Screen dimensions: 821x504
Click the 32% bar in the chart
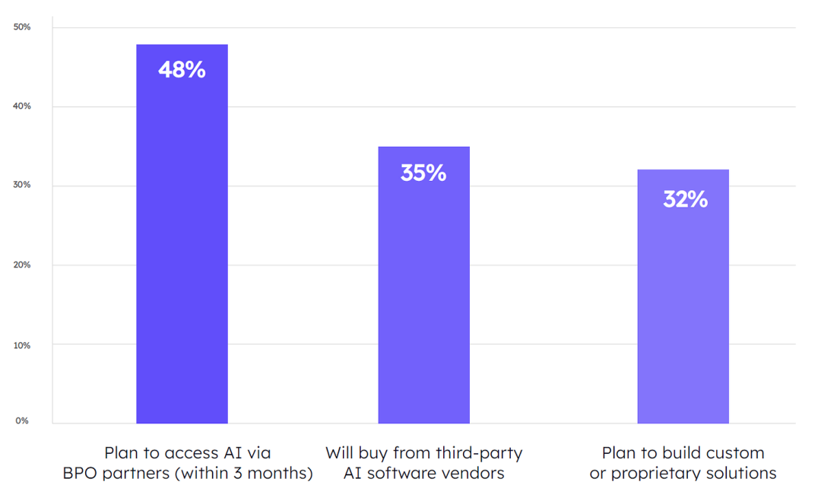click(x=683, y=296)
